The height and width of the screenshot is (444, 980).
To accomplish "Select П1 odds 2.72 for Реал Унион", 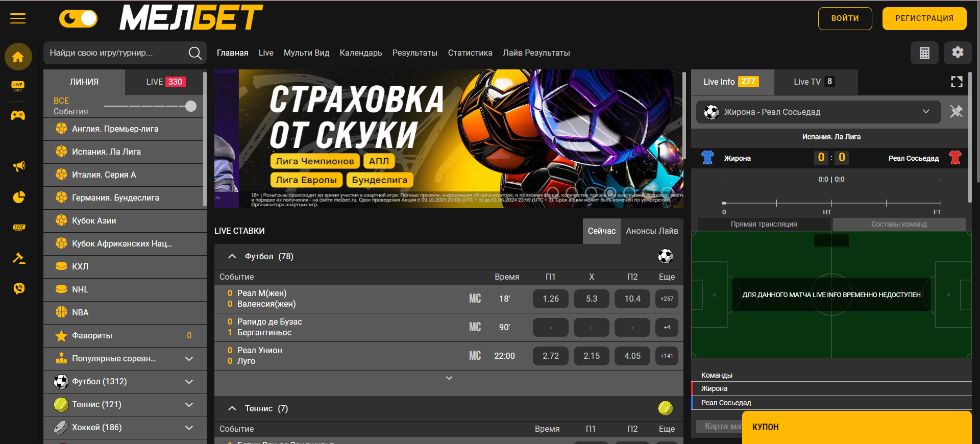I will 551,356.
